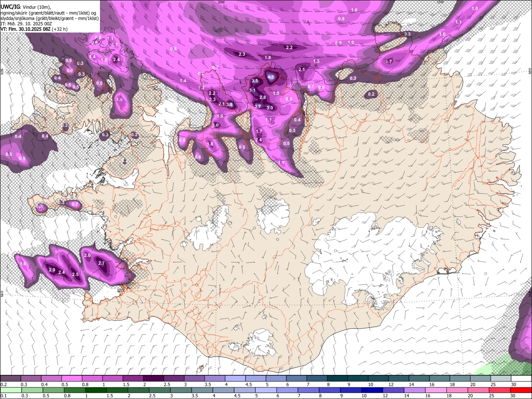532x399 pixels.
Task: Click the darkest green legend swatch between 1 and 1.5
Action: pos(96,390)
